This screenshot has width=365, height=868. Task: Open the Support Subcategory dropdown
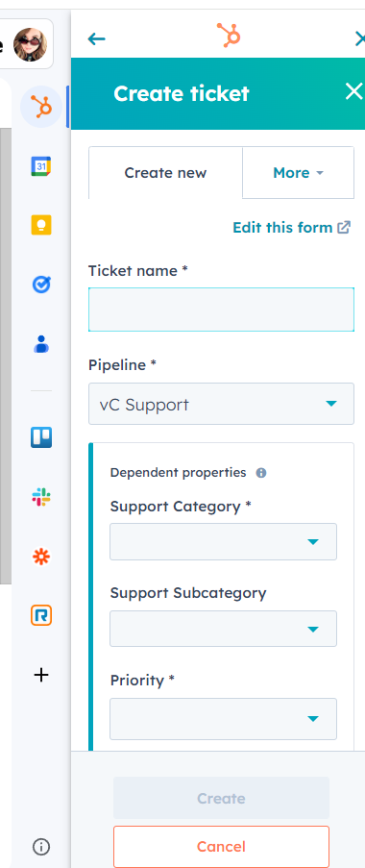tap(223, 629)
